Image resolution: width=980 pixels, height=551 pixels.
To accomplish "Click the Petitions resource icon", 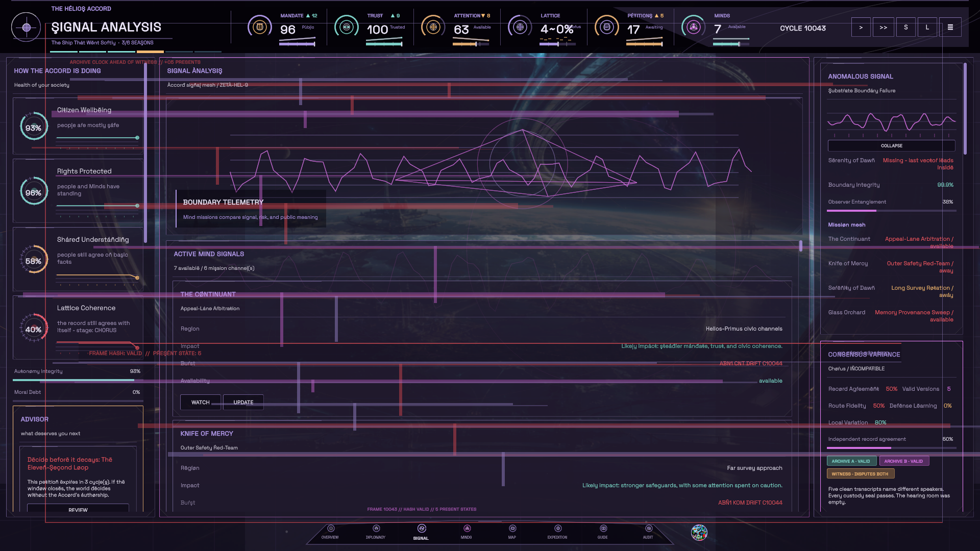I will (606, 27).
